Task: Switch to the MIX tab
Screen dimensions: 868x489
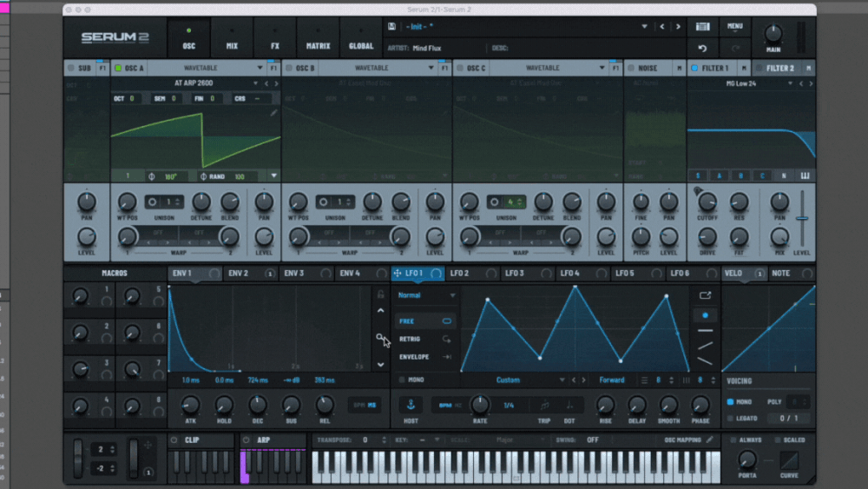Action: tap(232, 38)
